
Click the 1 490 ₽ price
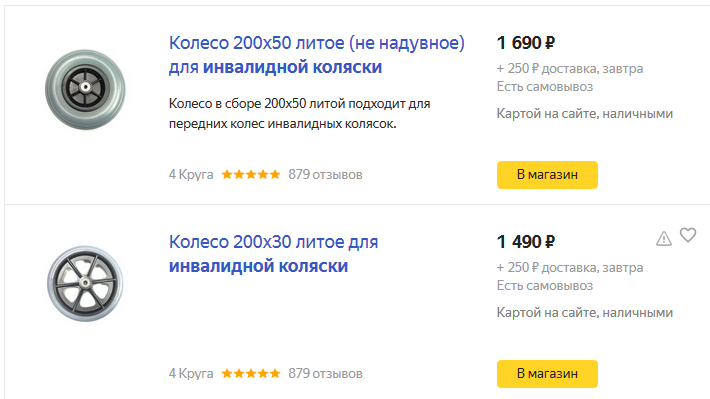(525, 242)
